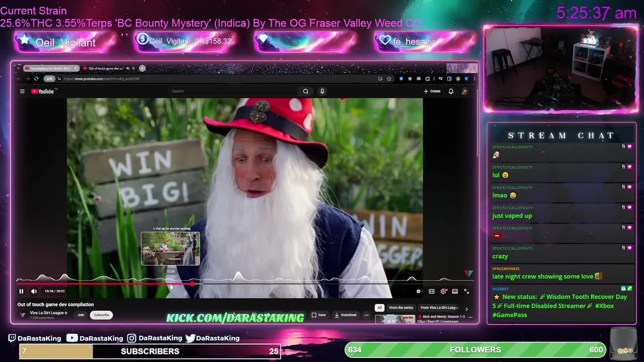Seek the video by clicking the progress bar
The height and width of the screenshot is (362, 644).
[244, 284]
